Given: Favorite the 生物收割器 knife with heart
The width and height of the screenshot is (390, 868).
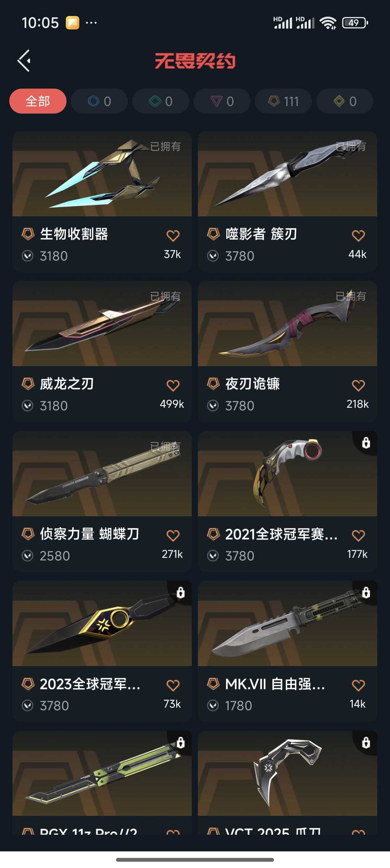Looking at the screenshot, I should pyautogui.click(x=173, y=236).
